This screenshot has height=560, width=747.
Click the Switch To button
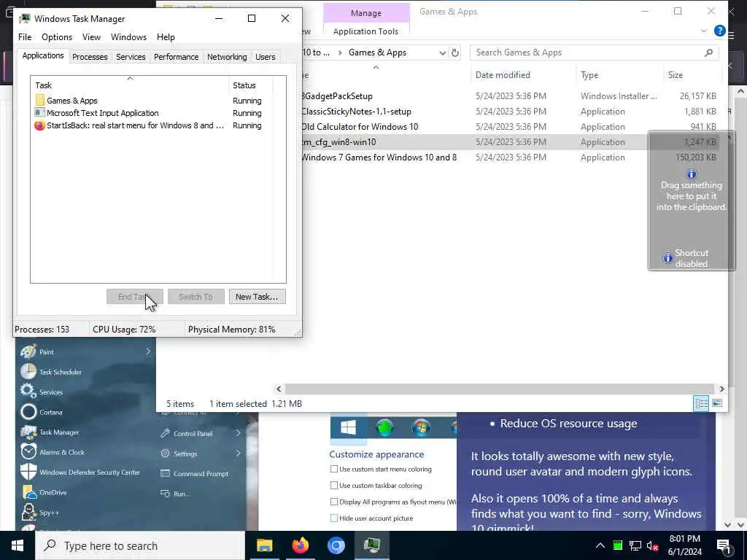tap(196, 297)
